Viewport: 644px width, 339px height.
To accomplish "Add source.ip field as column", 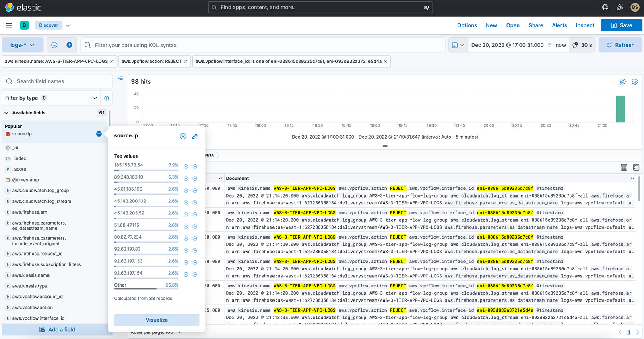I will (x=99, y=134).
